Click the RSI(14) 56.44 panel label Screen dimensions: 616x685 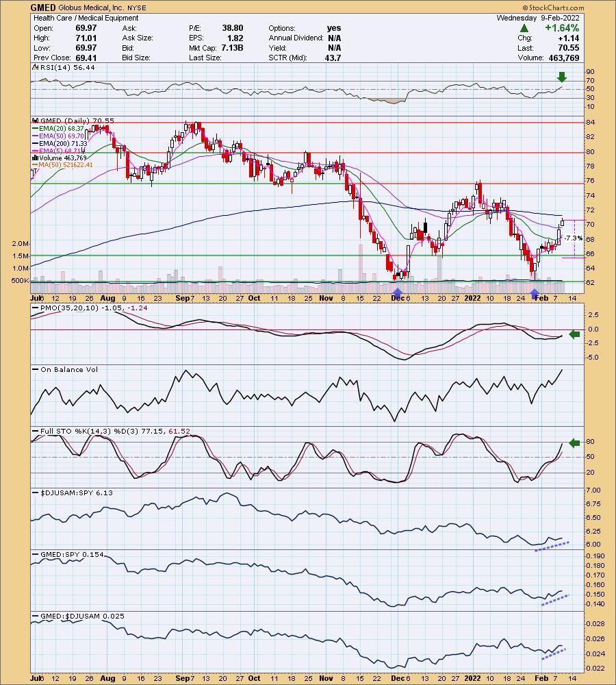(67, 68)
